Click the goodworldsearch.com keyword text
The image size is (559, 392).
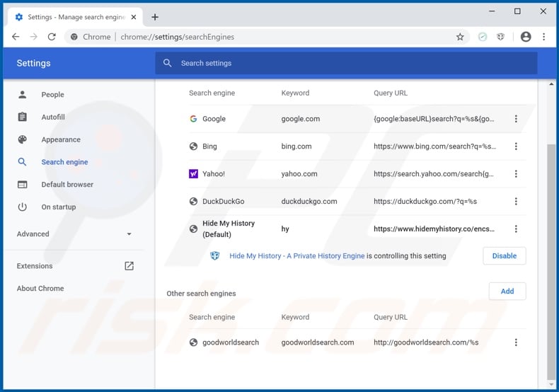317,342
